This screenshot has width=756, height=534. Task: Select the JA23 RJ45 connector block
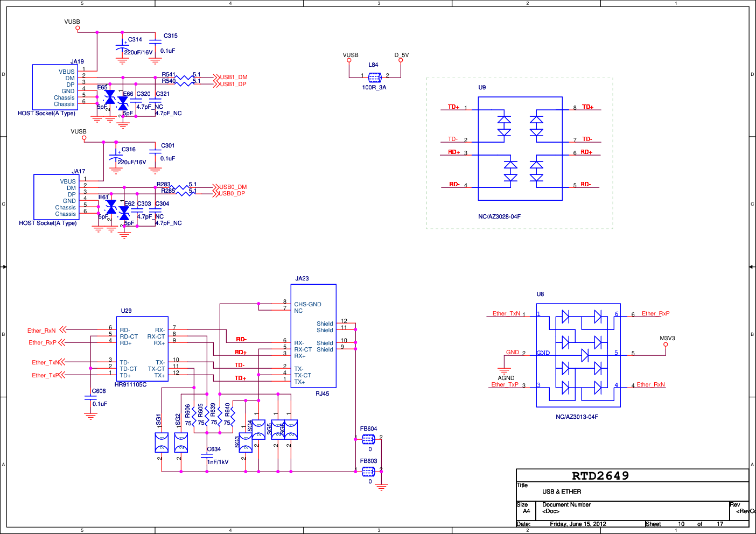click(x=314, y=336)
